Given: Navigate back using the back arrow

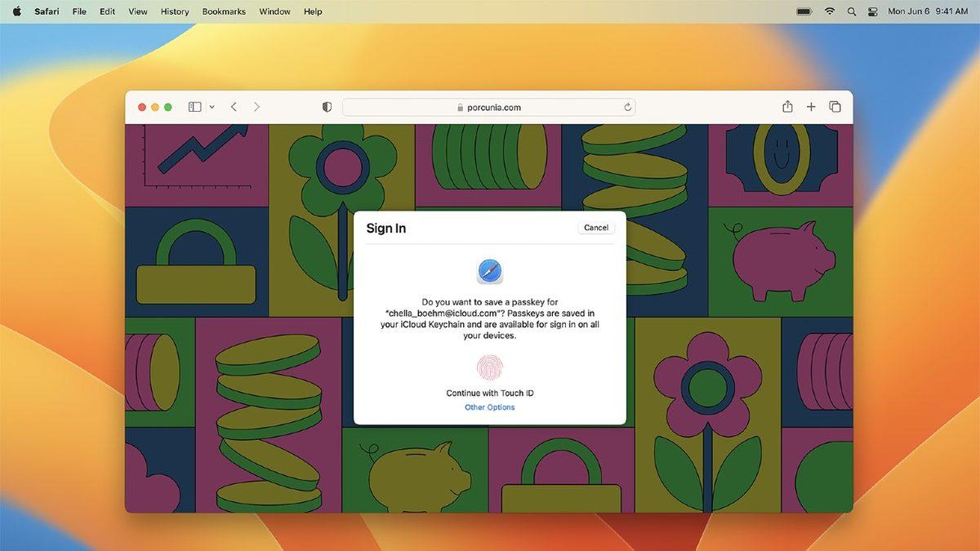Looking at the screenshot, I should (234, 106).
